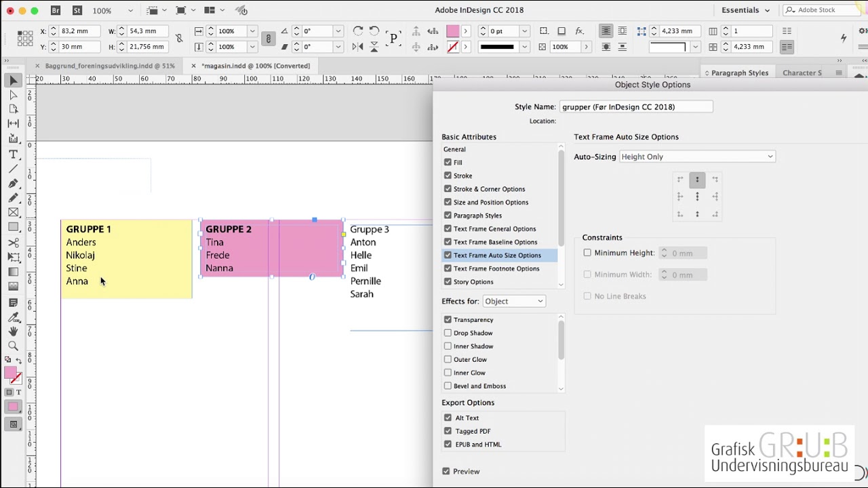
Task: Switch to Baggrund_foreningsudvikling.indd document tab
Action: (x=110, y=66)
